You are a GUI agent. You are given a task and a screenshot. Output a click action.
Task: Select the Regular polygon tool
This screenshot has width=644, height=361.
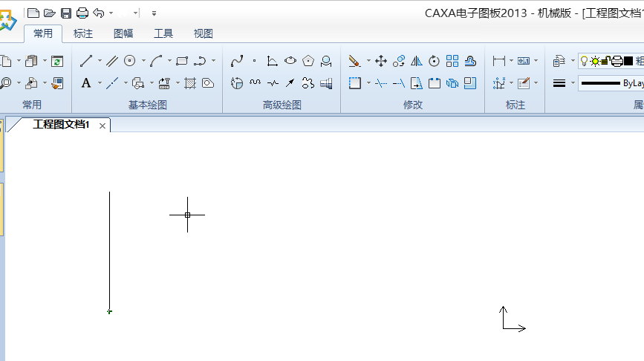pyautogui.click(x=308, y=61)
